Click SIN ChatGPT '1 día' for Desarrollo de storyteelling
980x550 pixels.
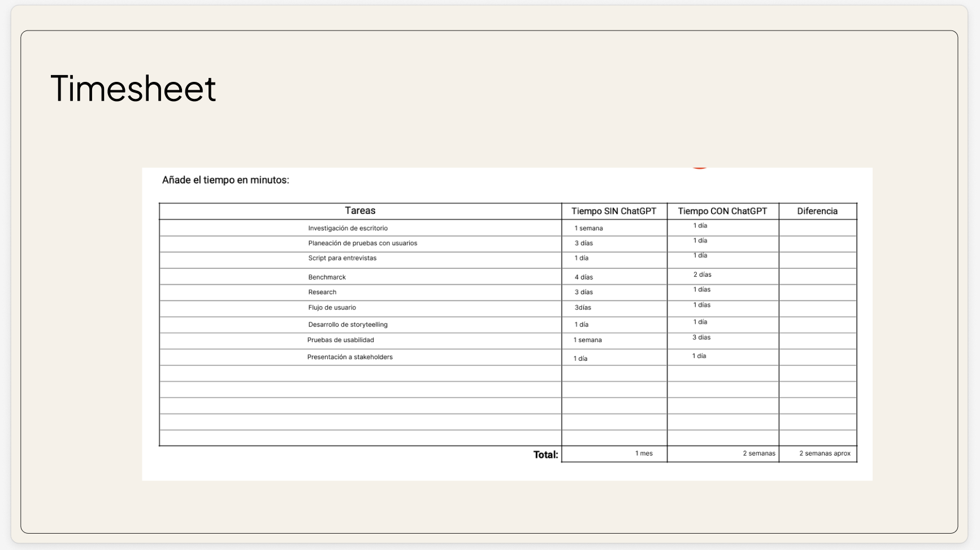point(582,325)
